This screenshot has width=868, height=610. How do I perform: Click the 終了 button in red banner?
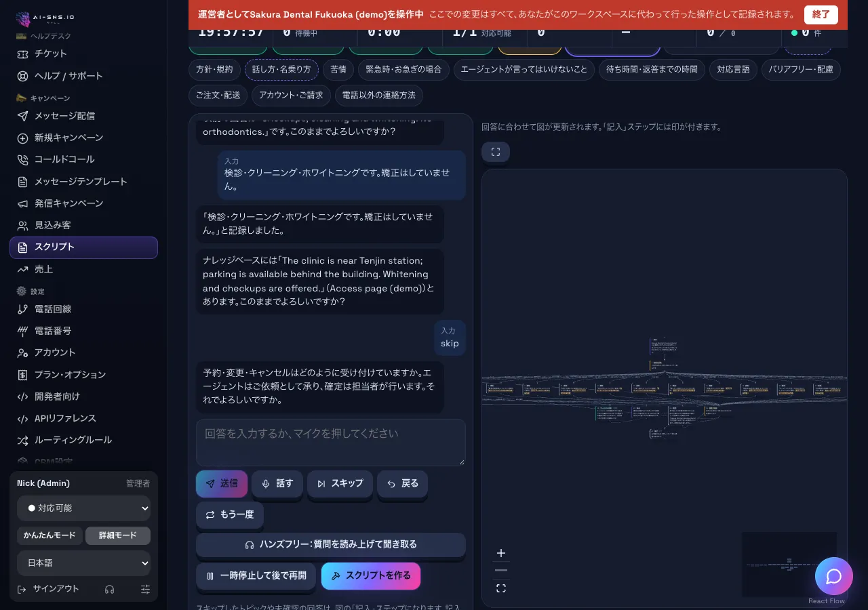point(821,14)
